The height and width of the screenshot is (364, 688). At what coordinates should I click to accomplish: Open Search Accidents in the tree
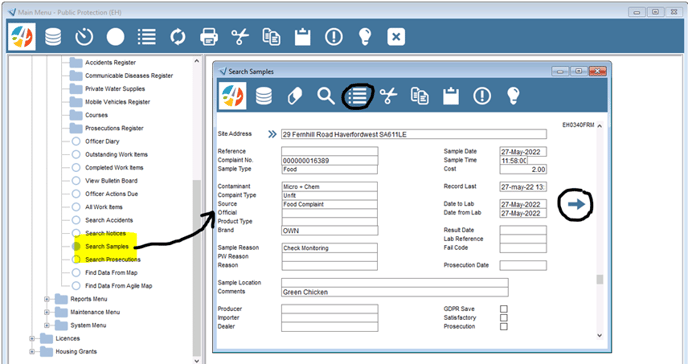point(109,220)
